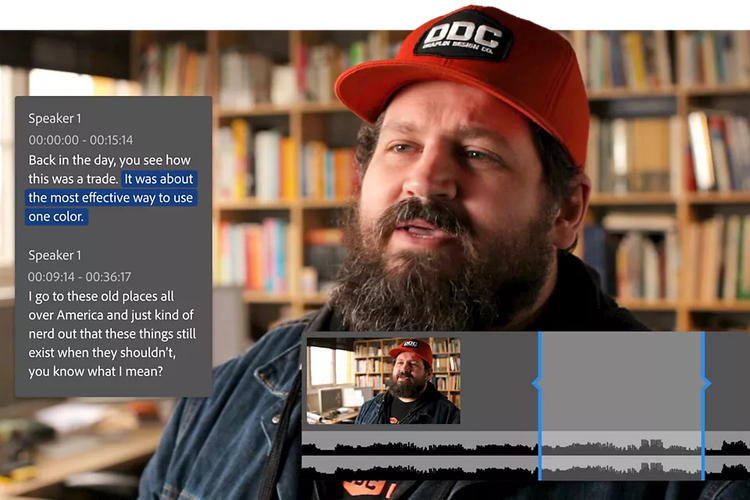
Task: Click transcript text 'I go to these old places'
Action: (x=92, y=297)
